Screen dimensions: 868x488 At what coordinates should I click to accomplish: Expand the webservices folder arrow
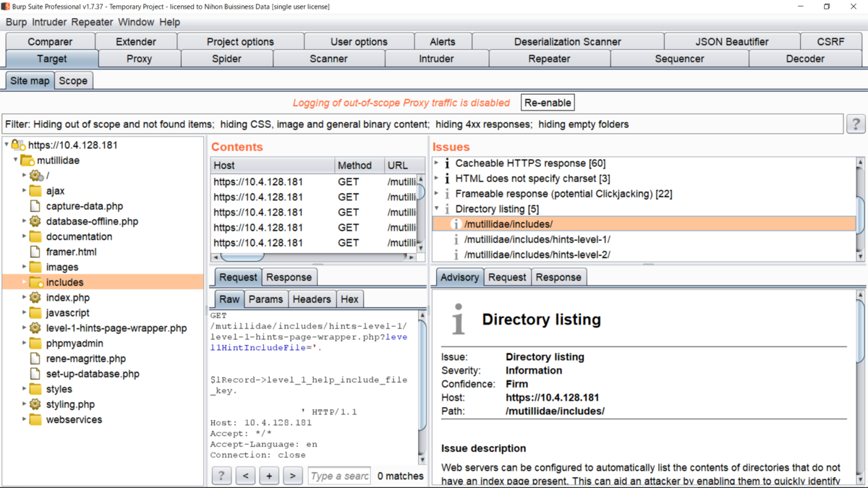[24, 419]
